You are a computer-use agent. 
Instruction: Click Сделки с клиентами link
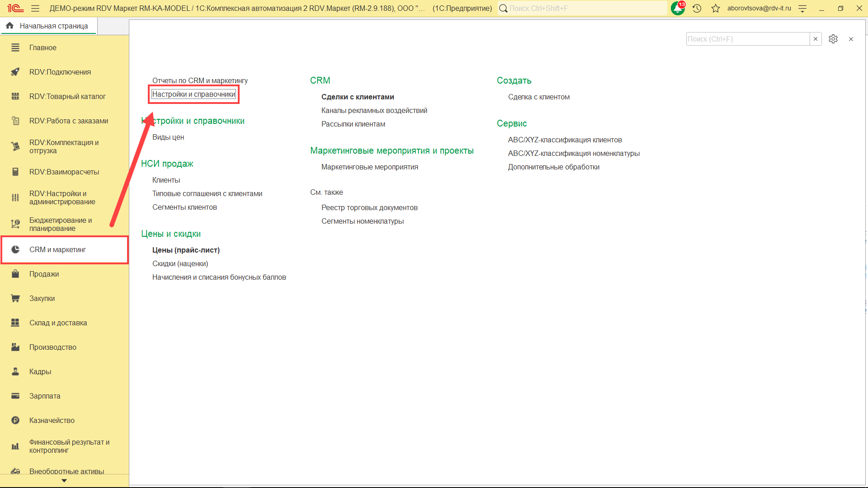pyautogui.click(x=357, y=97)
